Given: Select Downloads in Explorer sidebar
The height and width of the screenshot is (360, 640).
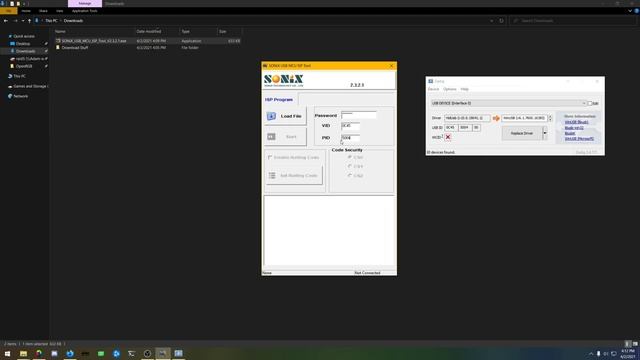Looking at the screenshot, I should (25, 51).
